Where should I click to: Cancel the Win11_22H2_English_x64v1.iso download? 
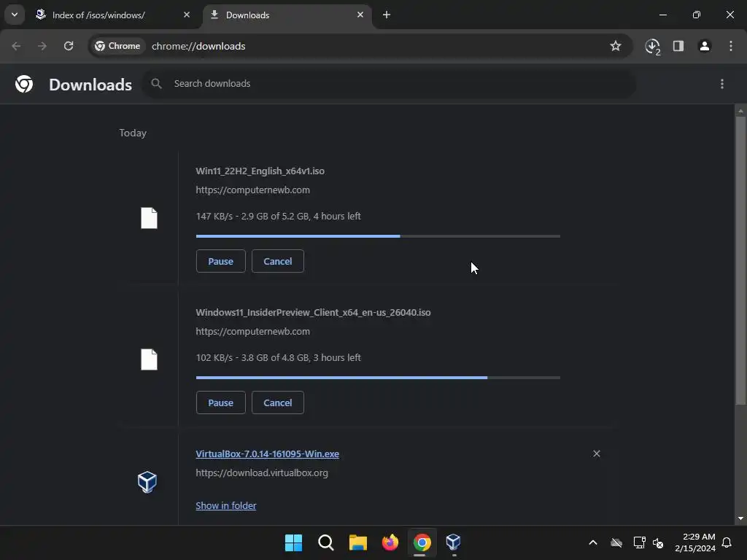click(x=278, y=262)
